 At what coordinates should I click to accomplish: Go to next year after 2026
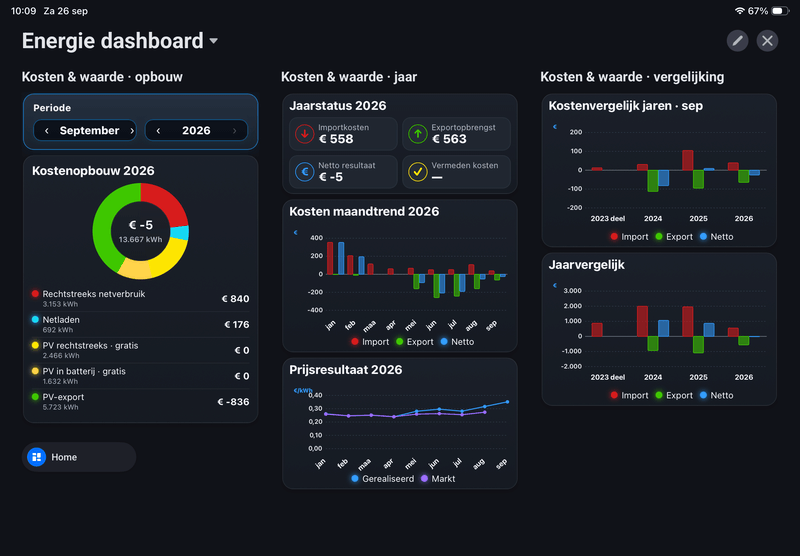[x=234, y=131]
